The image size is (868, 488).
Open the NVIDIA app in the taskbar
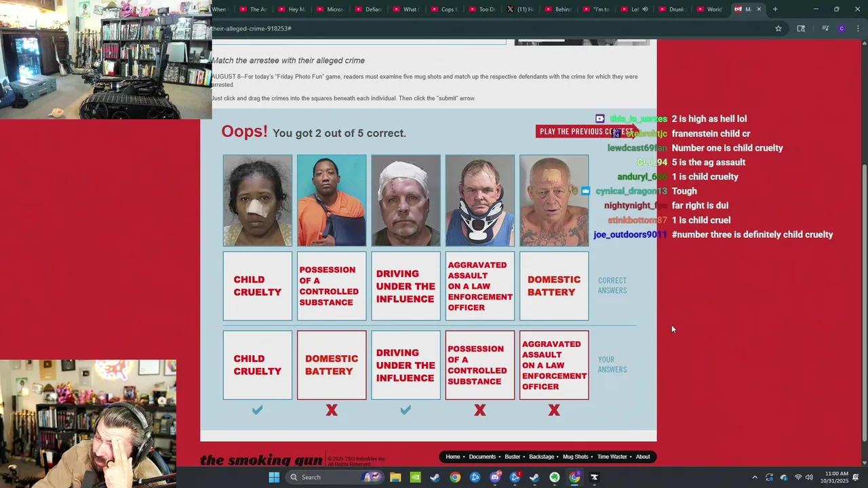pos(415,477)
